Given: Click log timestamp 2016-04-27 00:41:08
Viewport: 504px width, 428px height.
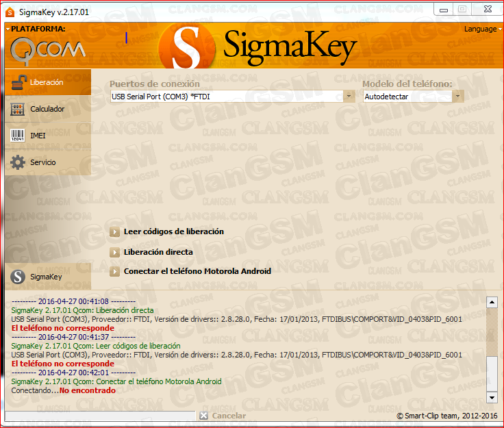Looking at the screenshot, I should (x=73, y=301).
